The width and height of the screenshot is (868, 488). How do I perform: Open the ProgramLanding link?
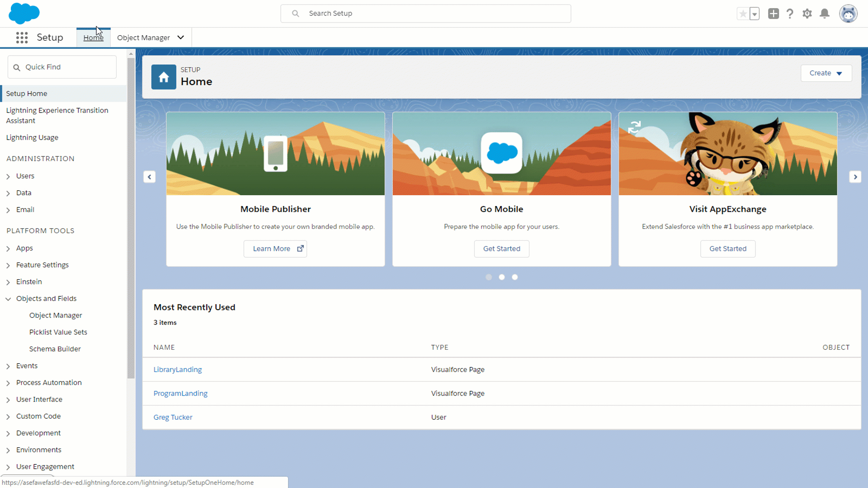pyautogui.click(x=180, y=394)
